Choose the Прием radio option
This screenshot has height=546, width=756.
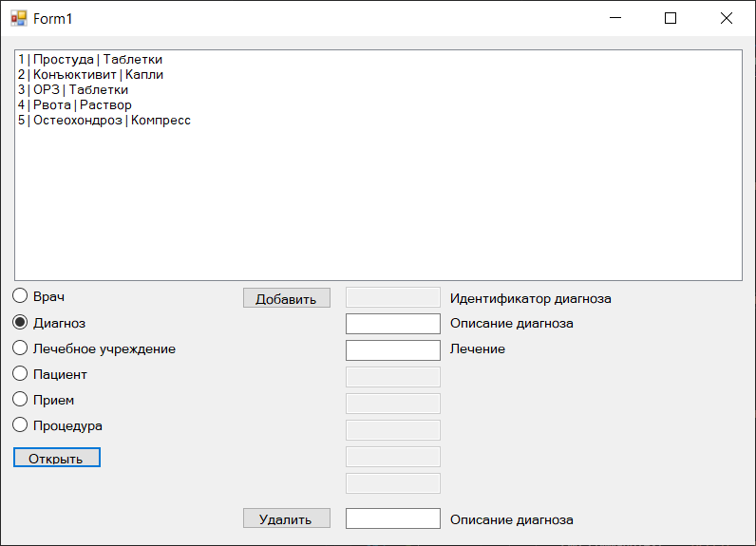pyautogui.click(x=44, y=399)
